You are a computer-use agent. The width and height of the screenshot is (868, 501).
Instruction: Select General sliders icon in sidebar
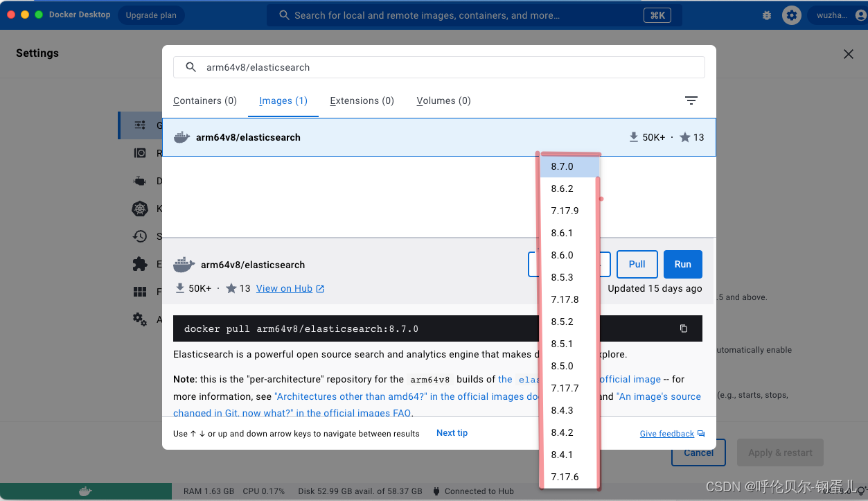pyautogui.click(x=140, y=125)
